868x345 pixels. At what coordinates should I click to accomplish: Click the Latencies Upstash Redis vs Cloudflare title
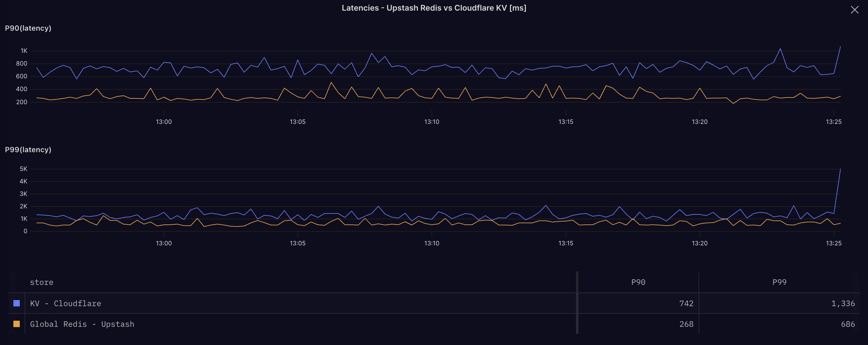pyautogui.click(x=434, y=8)
